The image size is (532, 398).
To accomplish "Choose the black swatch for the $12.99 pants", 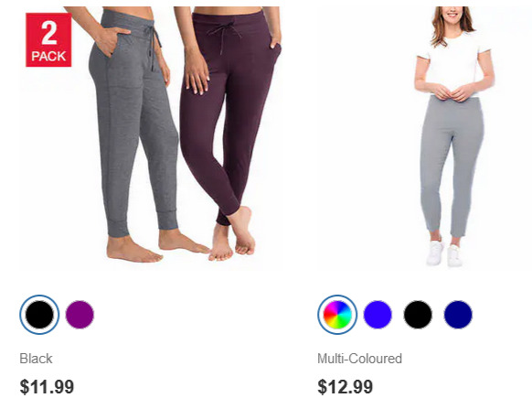I will tap(418, 315).
